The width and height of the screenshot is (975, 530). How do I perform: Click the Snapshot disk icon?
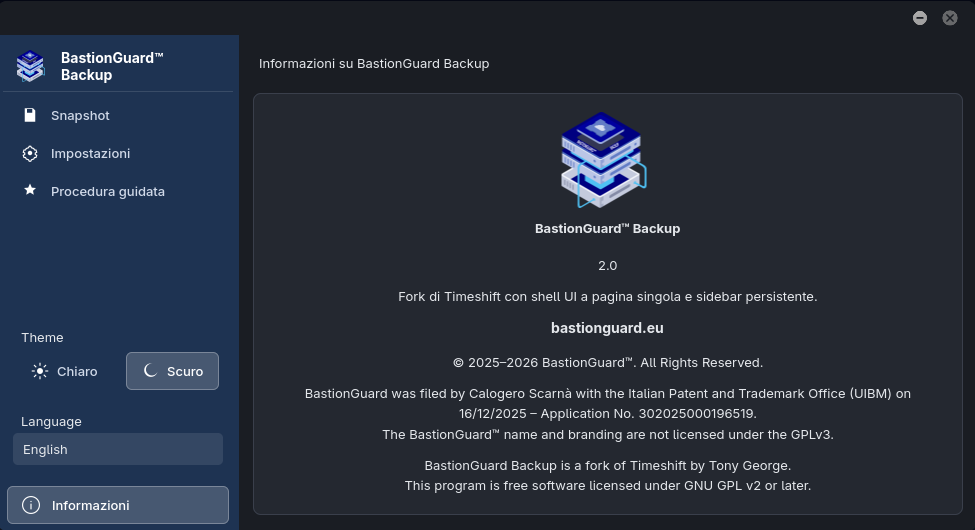click(30, 115)
